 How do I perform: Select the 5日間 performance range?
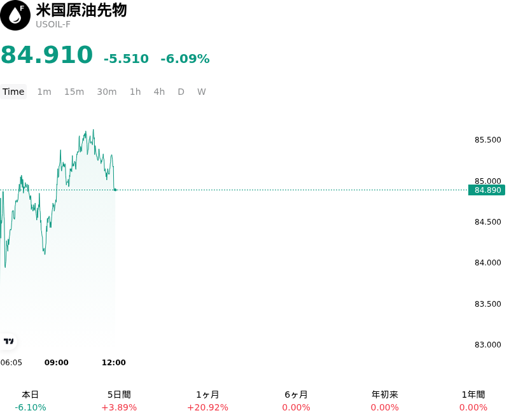click(119, 401)
